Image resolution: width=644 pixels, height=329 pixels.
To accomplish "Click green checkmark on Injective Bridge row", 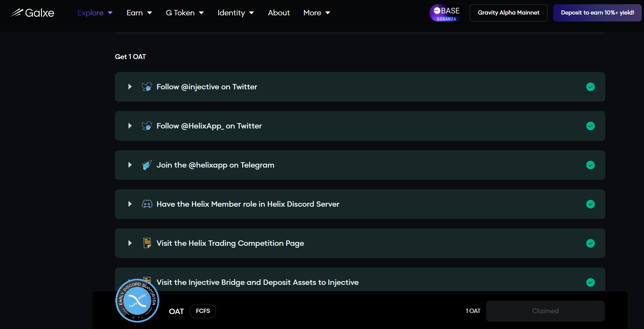I will click(590, 282).
